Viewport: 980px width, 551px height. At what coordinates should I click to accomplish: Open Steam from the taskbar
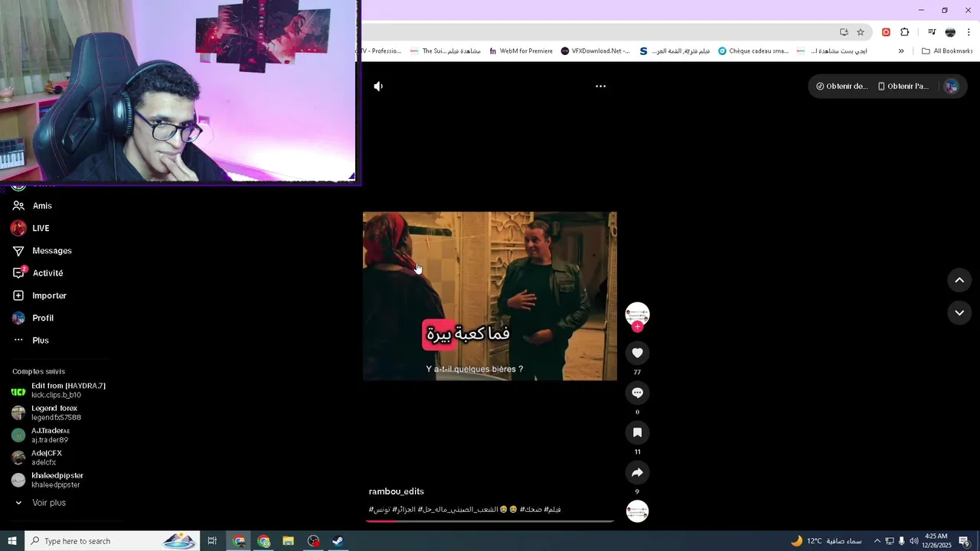point(337,541)
